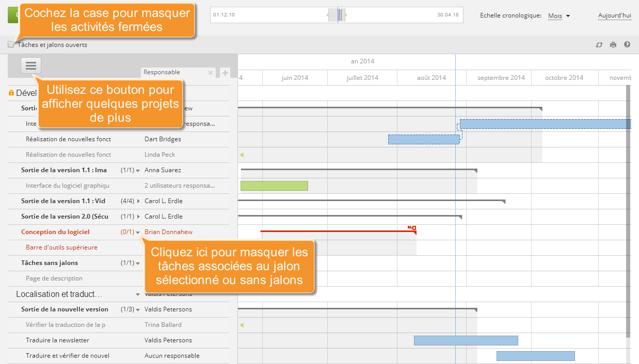Image resolution: width=639 pixels, height=364 pixels.
Task: Open milestone Sortie de la nouvelle version
Action: pyautogui.click(x=65, y=309)
